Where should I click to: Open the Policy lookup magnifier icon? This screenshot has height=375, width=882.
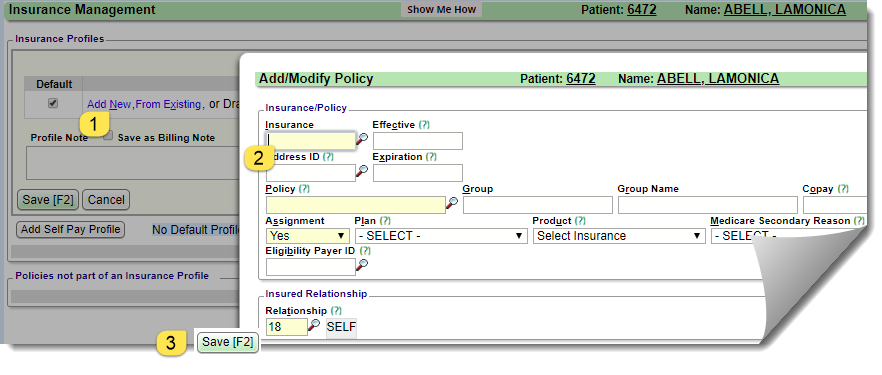click(x=452, y=203)
